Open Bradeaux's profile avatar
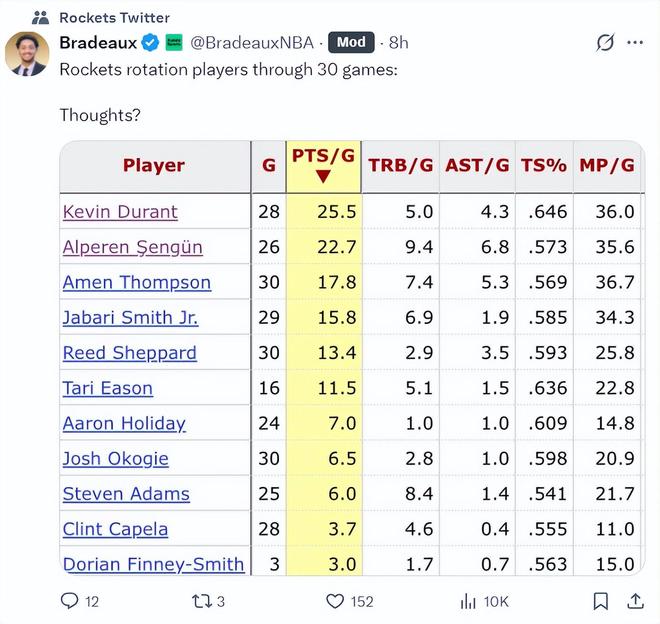660x624 pixels. [x=27, y=54]
